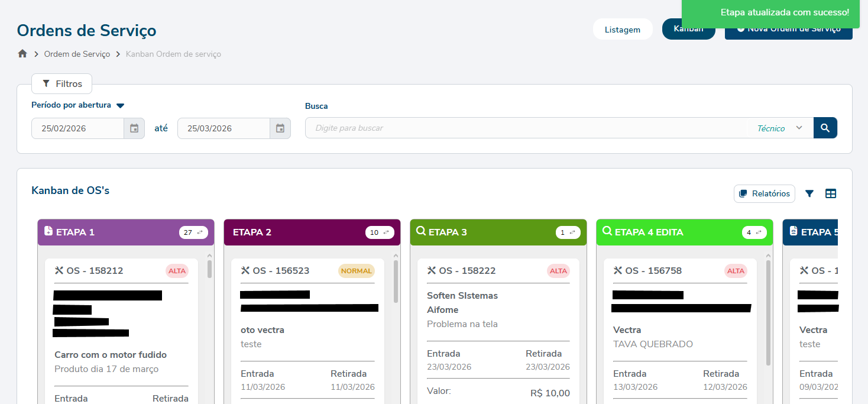Open the Relatórios button
The height and width of the screenshot is (404, 868).
(x=764, y=193)
